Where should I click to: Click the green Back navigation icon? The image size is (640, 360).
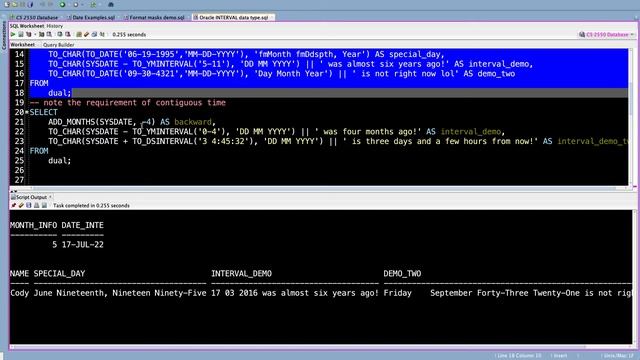pyautogui.click(x=62, y=4)
